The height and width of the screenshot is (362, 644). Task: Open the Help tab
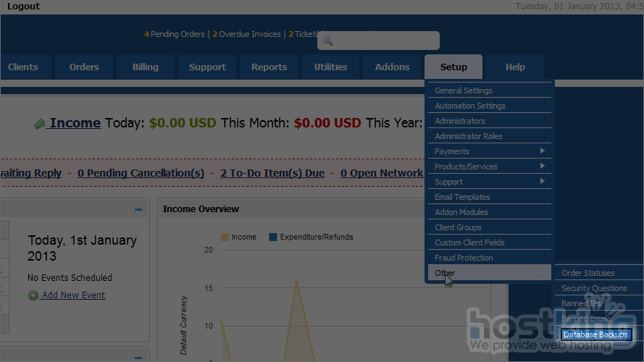tap(515, 67)
